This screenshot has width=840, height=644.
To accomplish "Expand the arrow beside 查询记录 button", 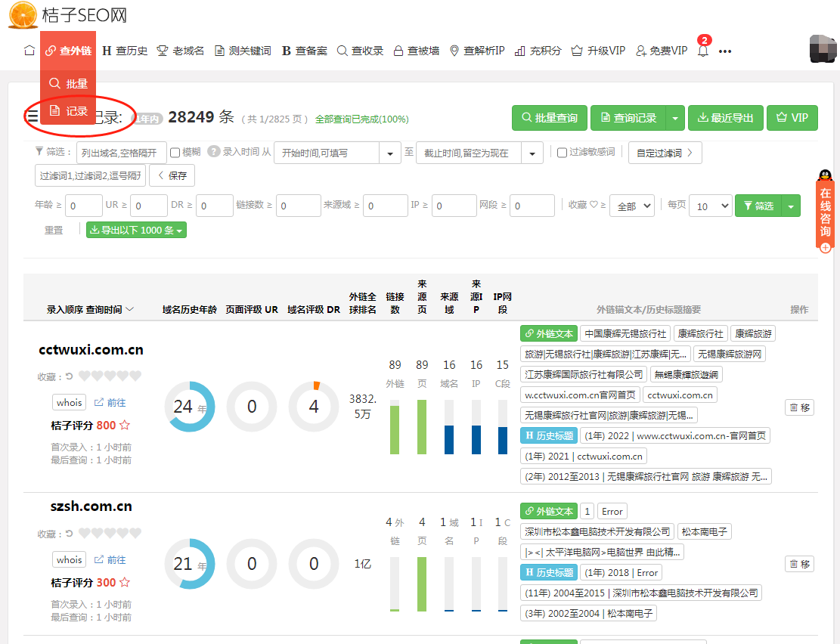I will [x=674, y=118].
